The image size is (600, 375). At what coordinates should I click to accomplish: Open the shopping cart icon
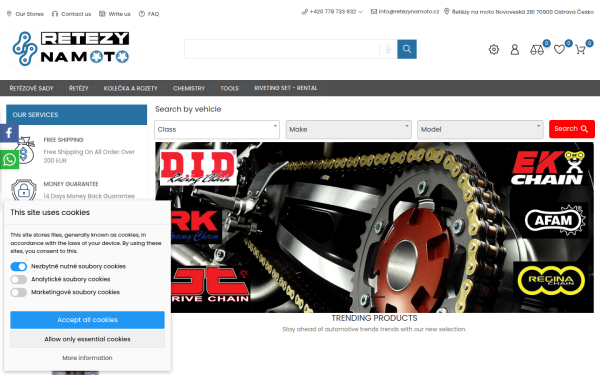click(x=580, y=50)
